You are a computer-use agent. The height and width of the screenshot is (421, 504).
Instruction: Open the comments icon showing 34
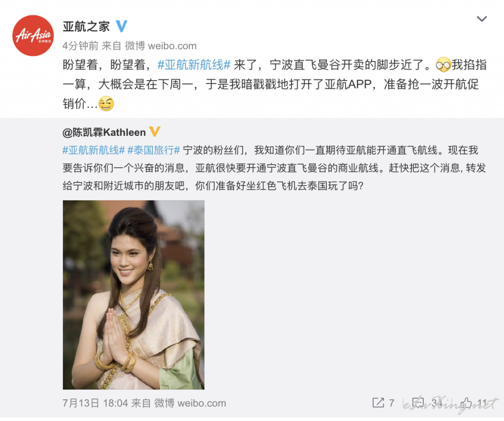click(x=418, y=403)
